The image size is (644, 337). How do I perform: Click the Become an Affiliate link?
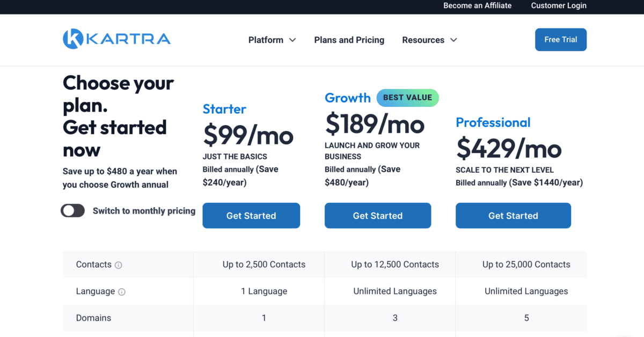click(477, 6)
